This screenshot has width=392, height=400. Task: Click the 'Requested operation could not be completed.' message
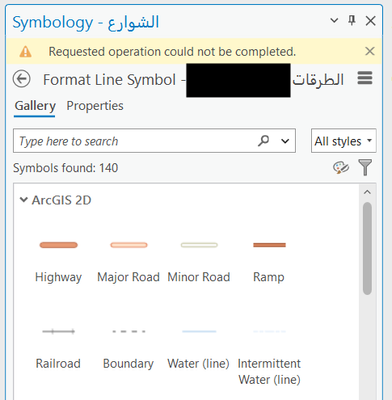pos(172,52)
